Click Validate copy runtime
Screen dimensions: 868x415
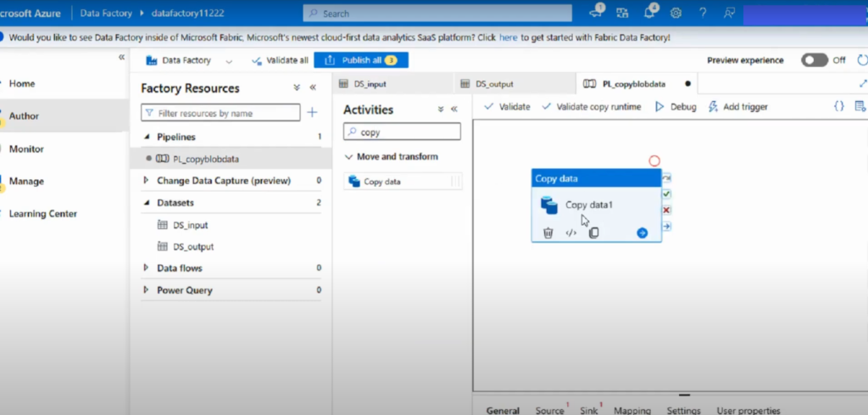pyautogui.click(x=591, y=106)
